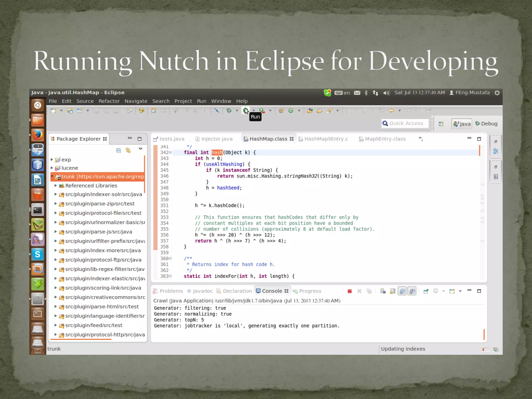Click the Pin Console icon
This screenshot has height=399, width=532.
(x=426, y=291)
